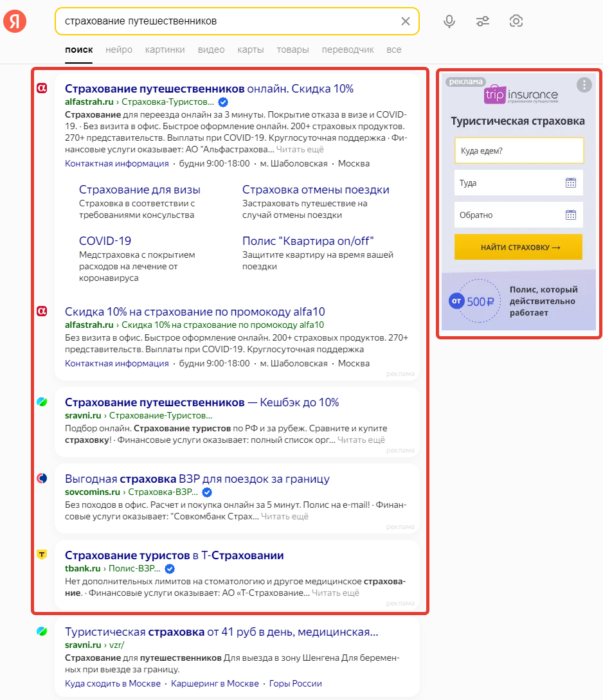This screenshot has height=700, width=603.
Task: Open image search camera icon
Action: tap(516, 21)
